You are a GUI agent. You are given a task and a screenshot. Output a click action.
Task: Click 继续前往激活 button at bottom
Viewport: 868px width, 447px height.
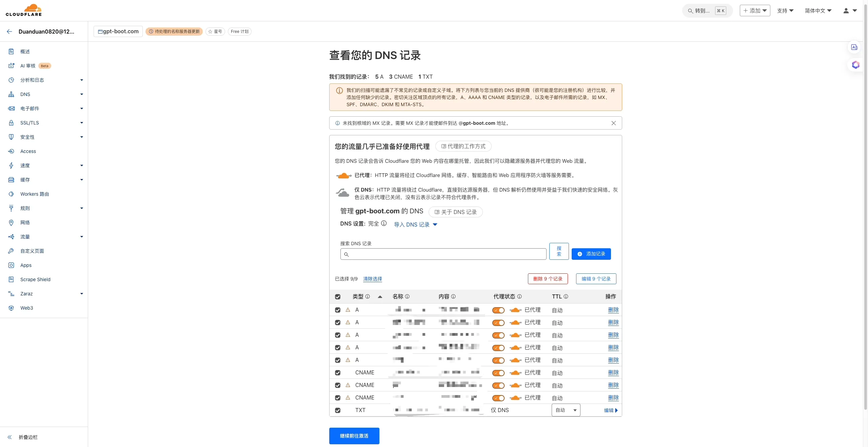pyautogui.click(x=354, y=435)
